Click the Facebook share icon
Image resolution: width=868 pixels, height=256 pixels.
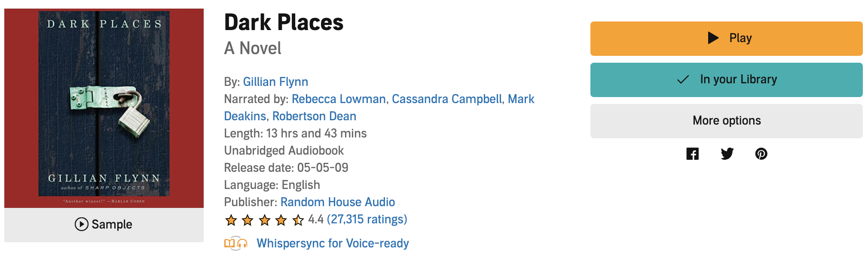[x=692, y=154]
